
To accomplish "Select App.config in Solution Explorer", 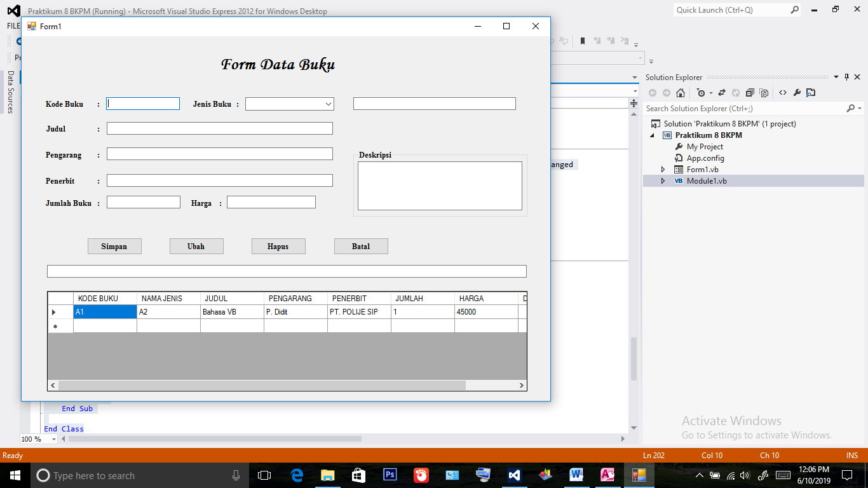I will pos(705,158).
